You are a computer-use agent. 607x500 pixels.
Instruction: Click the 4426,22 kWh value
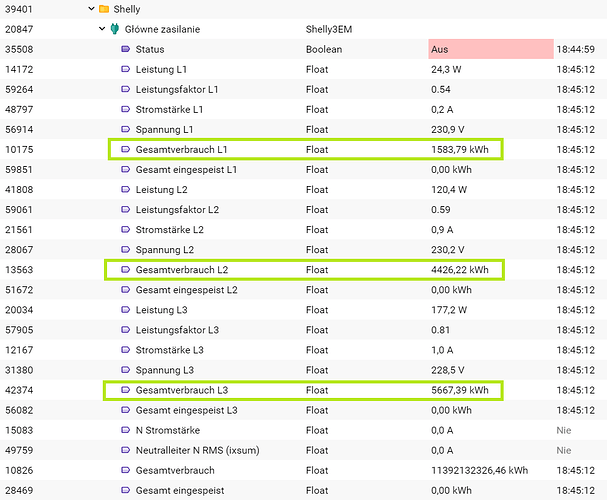tap(460, 270)
